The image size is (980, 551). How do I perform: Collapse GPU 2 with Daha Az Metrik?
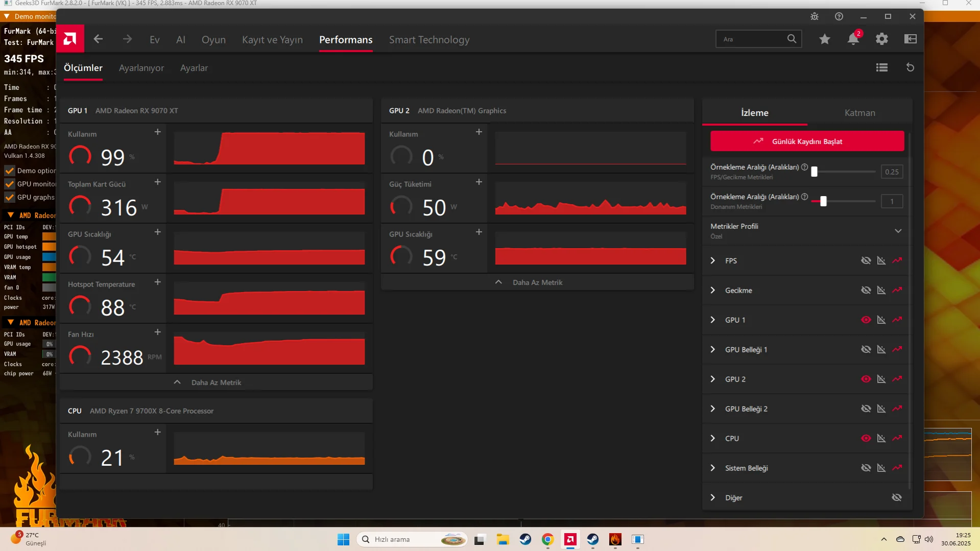click(x=537, y=282)
